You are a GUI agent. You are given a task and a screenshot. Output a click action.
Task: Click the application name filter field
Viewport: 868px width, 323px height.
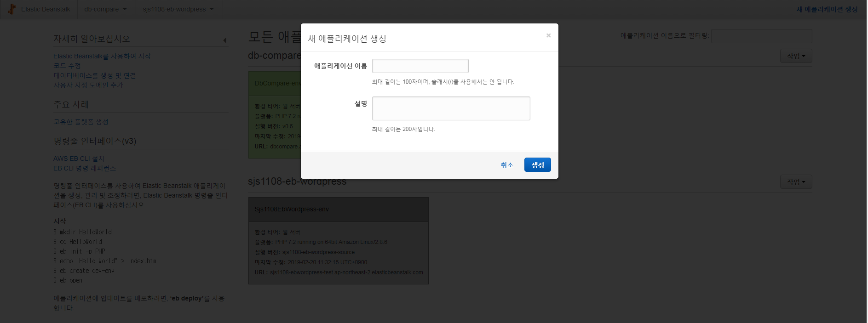tap(761, 36)
